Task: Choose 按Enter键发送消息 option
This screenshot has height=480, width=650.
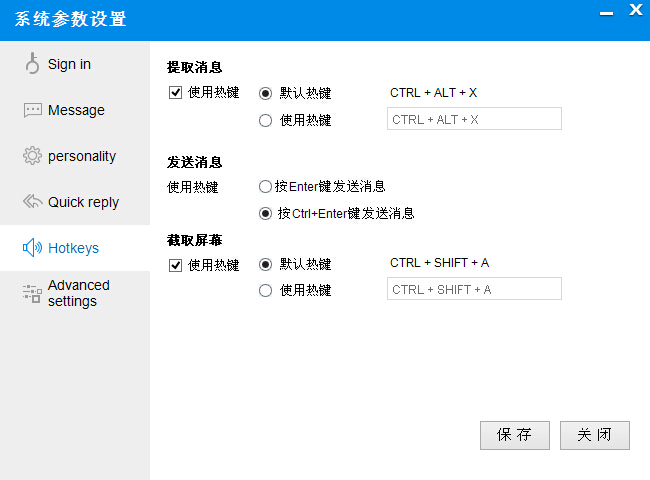Action: tap(265, 187)
